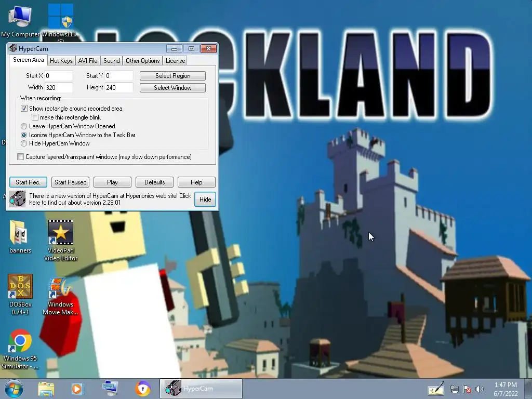Image resolution: width=532 pixels, height=399 pixels.
Task: Open the AVI File tab
Action: tap(87, 61)
